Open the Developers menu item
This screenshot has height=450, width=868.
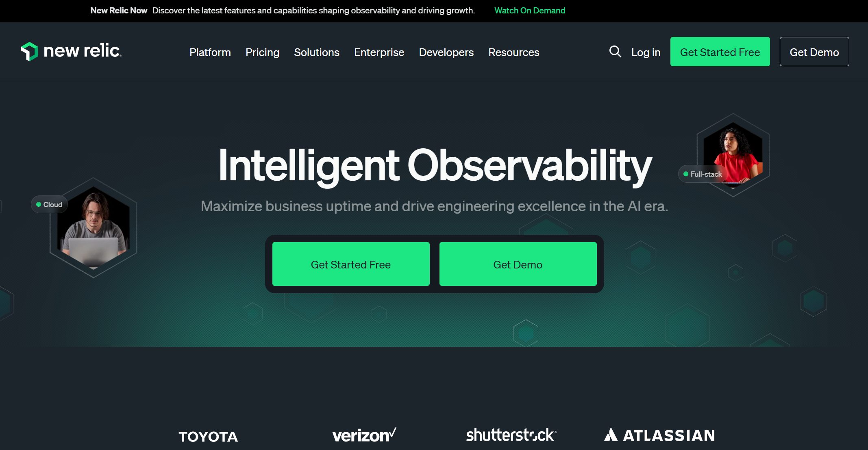pos(446,52)
